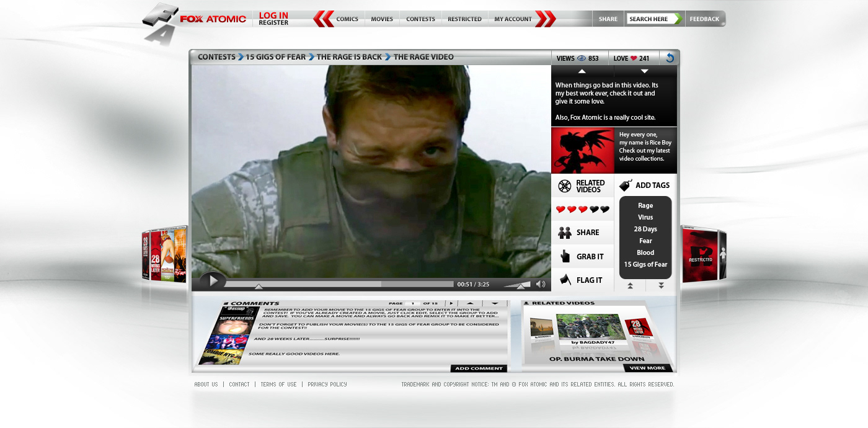Click the Add Comment button

(x=479, y=368)
